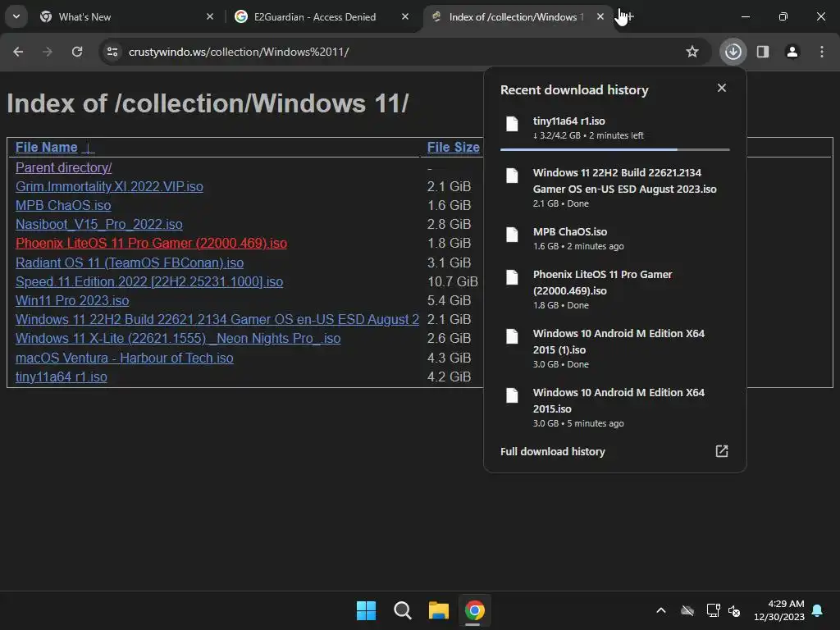Image resolution: width=840 pixels, height=630 pixels.
Task: Download Windows 11 X-Lite Neon Nights Pro iso
Action: (x=178, y=339)
